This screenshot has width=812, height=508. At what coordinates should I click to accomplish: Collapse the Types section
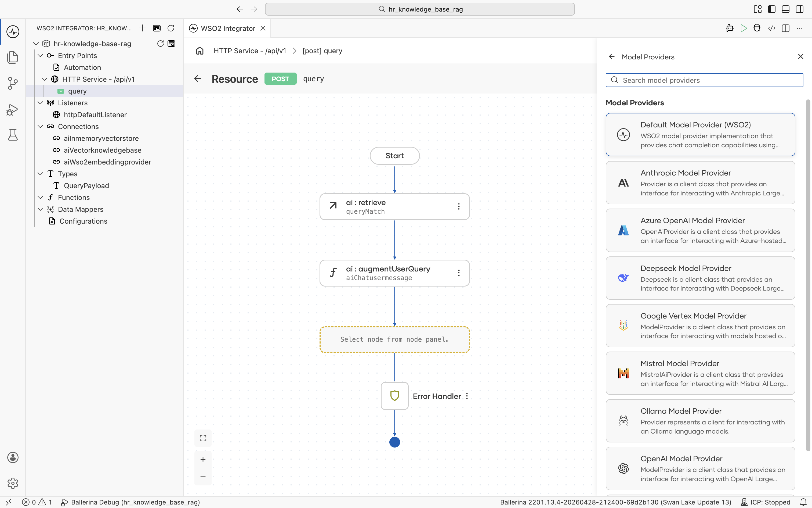coord(40,174)
